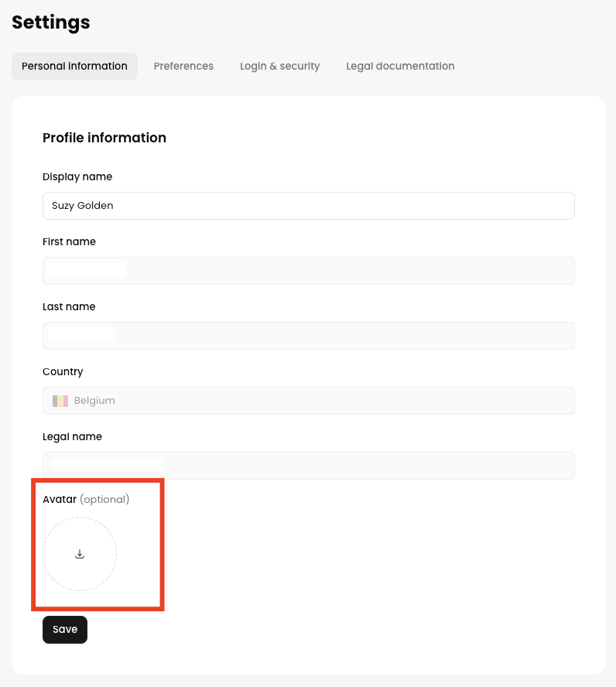Go to the Legal documentation tab
This screenshot has width=616, height=687.
(400, 67)
